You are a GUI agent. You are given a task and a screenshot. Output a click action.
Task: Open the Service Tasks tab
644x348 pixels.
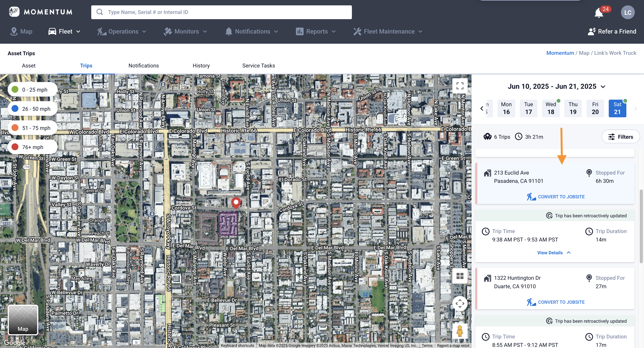coord(258,66)
